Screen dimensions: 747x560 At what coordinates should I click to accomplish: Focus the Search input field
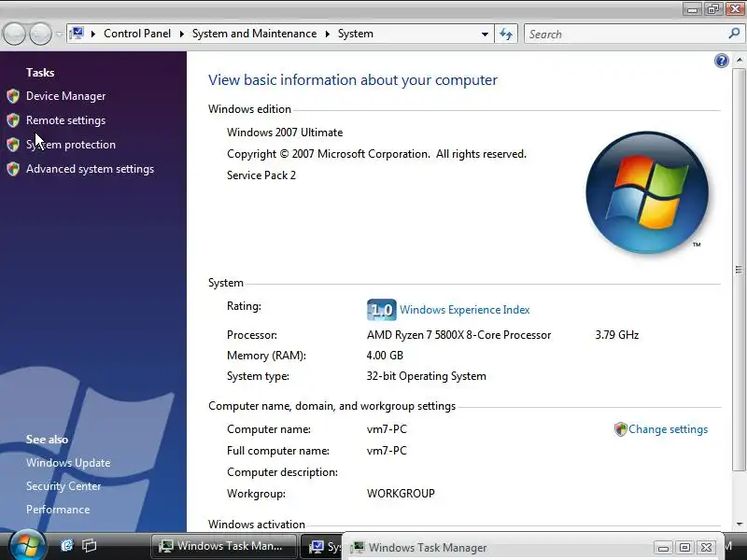coord(627,35)
